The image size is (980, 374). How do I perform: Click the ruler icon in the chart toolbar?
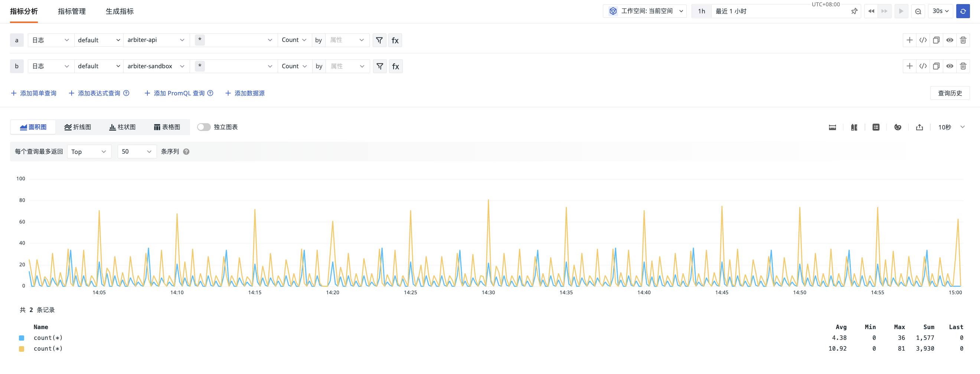click(x=832, y=127)
